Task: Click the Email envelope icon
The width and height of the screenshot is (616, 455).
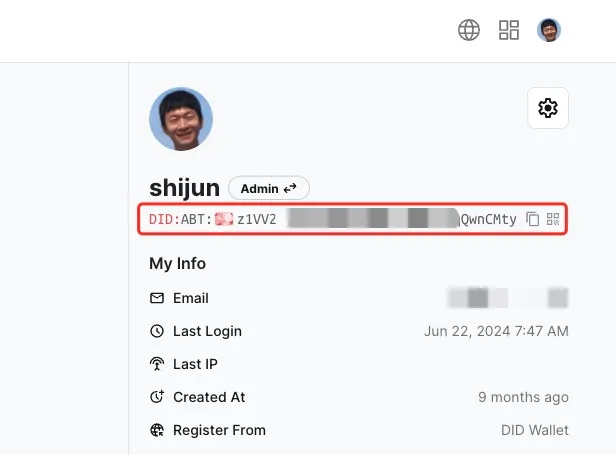Action: click(x=157, y=298)
